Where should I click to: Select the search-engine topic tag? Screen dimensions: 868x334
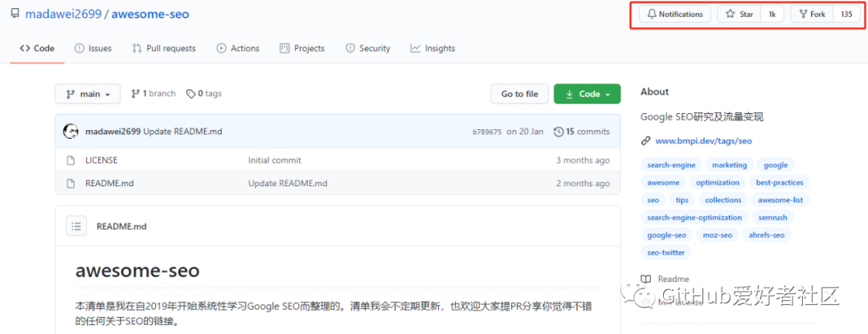671,165
